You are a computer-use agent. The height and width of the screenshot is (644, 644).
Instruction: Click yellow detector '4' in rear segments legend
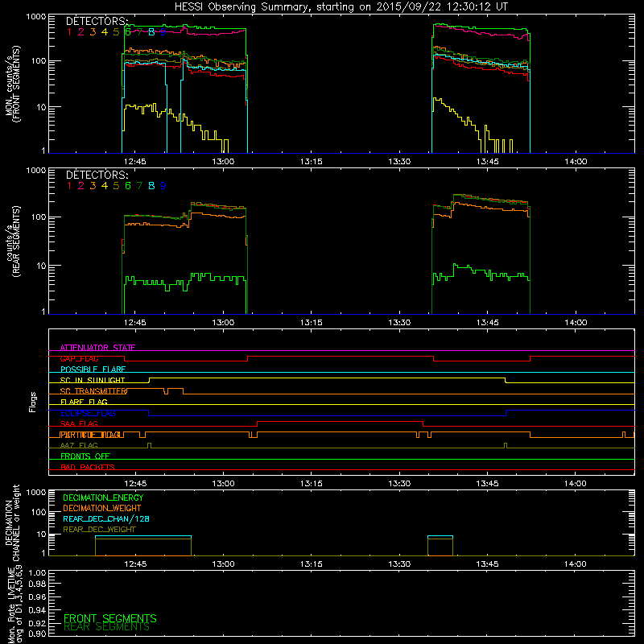click(x=105, y=186)
